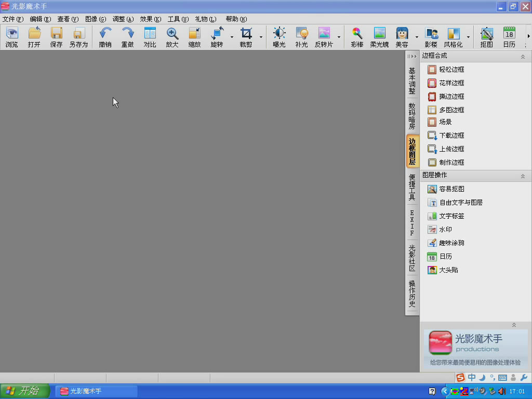Redo using the 重做 arrow icon

tap(128, 37)
